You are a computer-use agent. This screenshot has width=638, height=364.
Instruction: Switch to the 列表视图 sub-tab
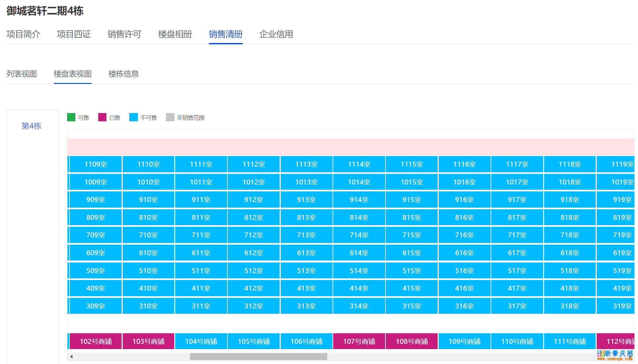click(x=21, y=74)
